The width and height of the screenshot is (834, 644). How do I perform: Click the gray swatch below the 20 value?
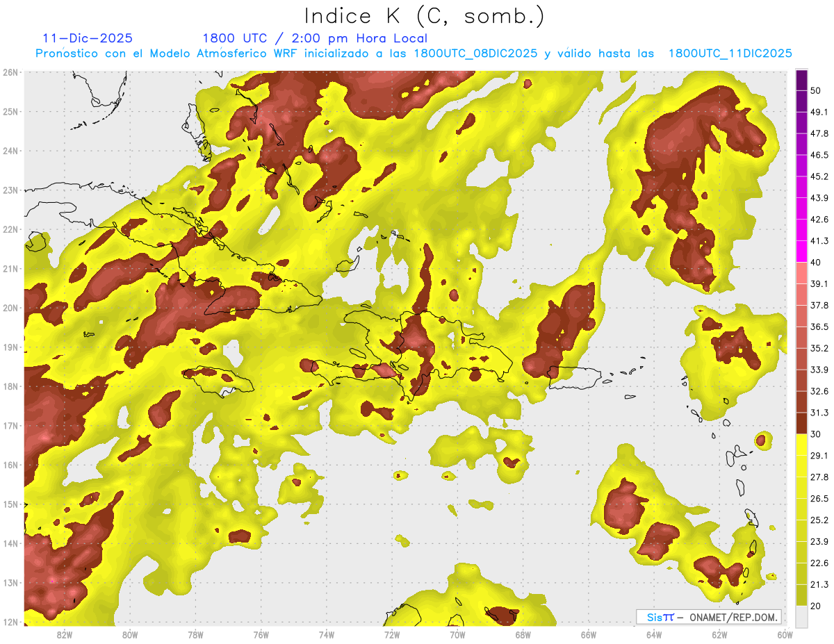tap(801, 616)
